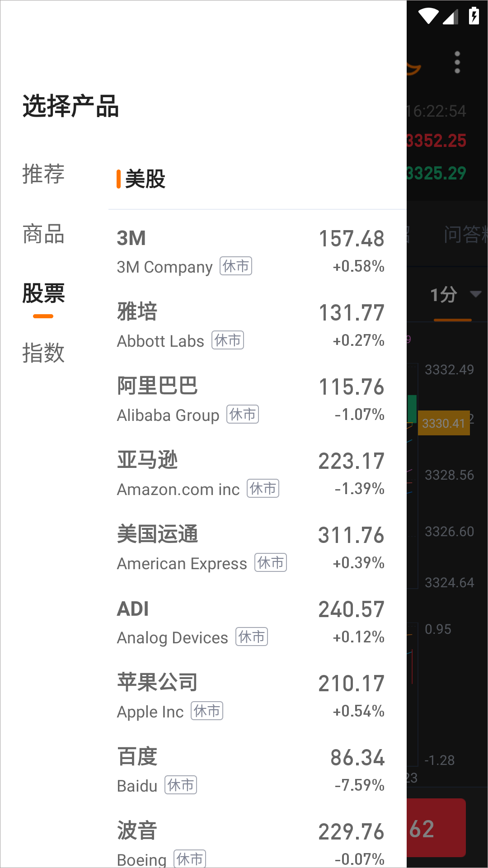Choose 雅培 Abbott Labs stock
This screenshot has width=488, height=868.
point(251,325)
